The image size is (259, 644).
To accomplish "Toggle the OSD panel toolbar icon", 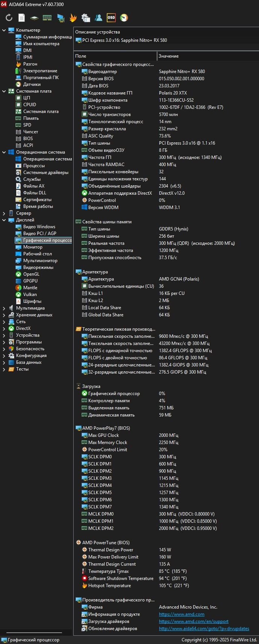I will point(111,18).
